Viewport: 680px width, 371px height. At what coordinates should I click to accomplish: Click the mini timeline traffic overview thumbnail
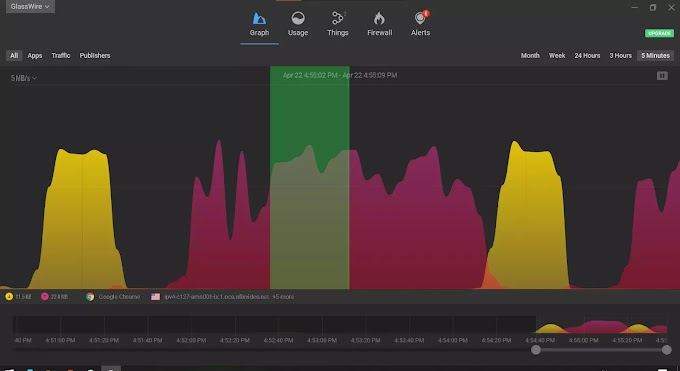click(x=601, y=325)
